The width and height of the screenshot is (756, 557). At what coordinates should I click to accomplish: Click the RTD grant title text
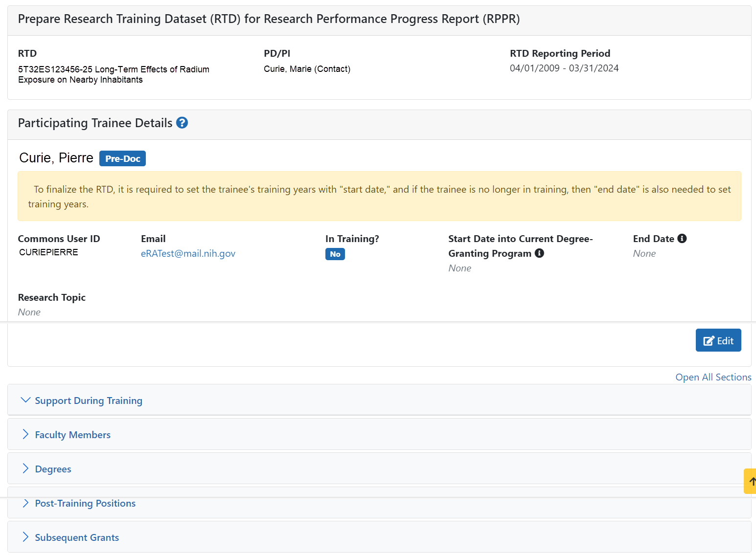[114, 74]
